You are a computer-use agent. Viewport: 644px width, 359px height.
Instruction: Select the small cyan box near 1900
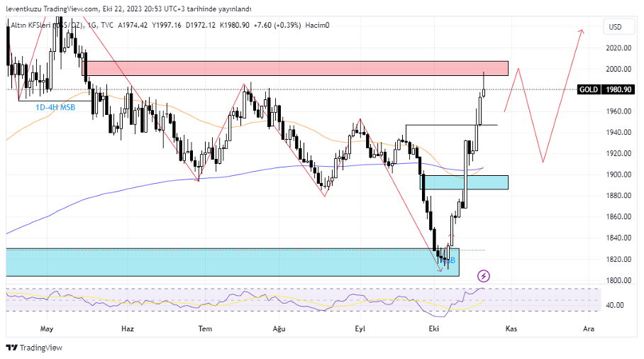(x=465, y=182)
